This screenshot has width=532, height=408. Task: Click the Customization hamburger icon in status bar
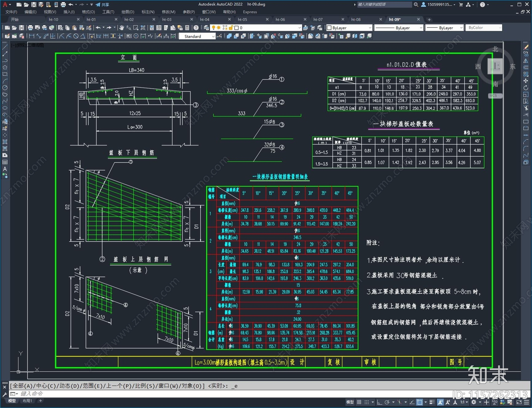coord(526,402)
